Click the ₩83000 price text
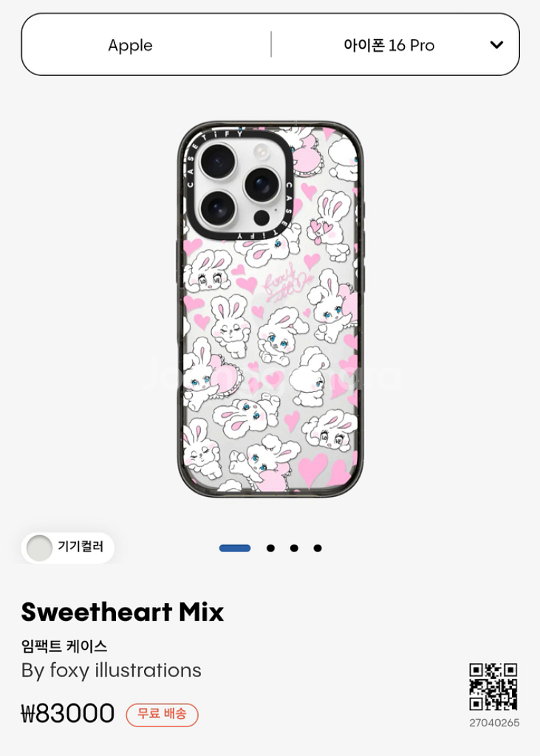This screenshot has width=540, height=756. point(67,714)
